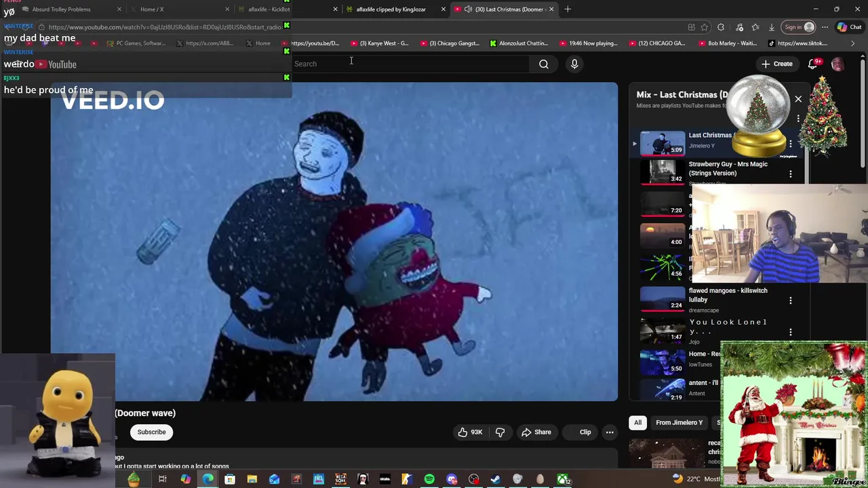This screenshot has height=488, width=868.
Task: Play flawed mangoes killswitch lullaby thumbnail
Action: pyautogui.click(x=663, y=298)
